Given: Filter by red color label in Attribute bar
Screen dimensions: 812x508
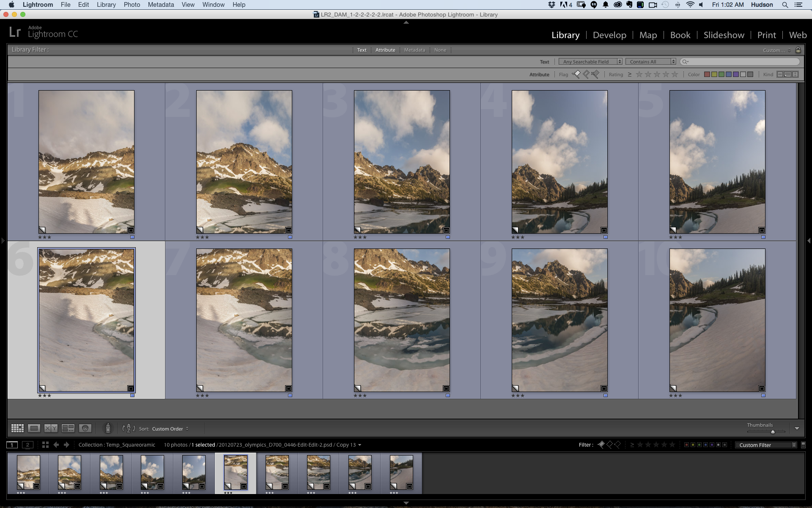Looking at the screenshot, I should click(x=707, y=75).
